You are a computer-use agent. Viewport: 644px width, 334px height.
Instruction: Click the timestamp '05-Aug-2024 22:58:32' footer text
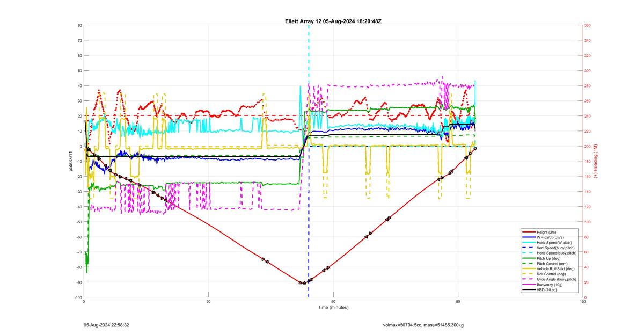[x=106, y=325]
